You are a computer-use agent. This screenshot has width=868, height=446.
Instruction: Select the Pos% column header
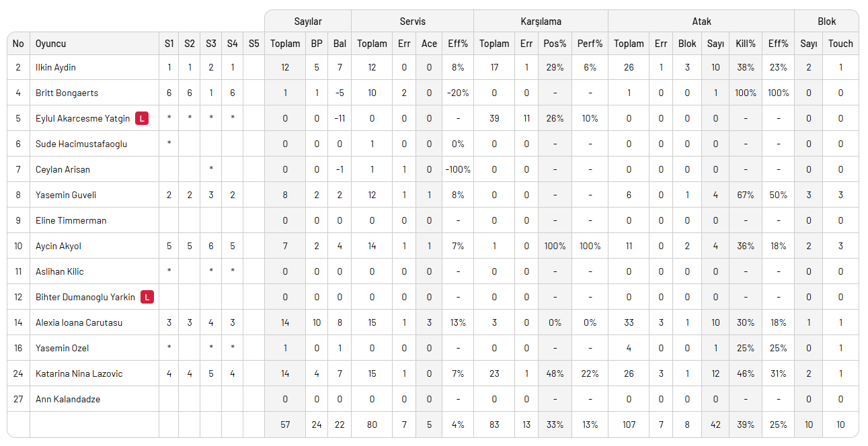pyautogui.click(x=555, y=44)
